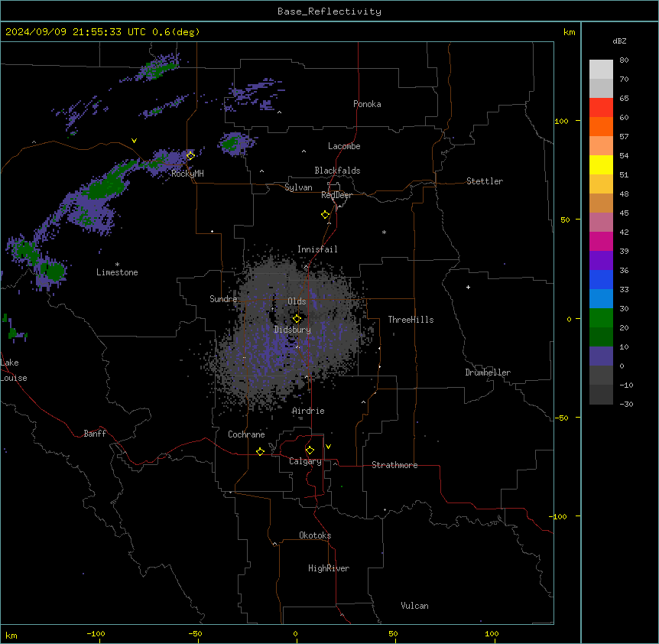Click the yellow V marker east of Calgary
This screenshot has height=644, width=659.
pyautogui.click(x=328, y=447)
